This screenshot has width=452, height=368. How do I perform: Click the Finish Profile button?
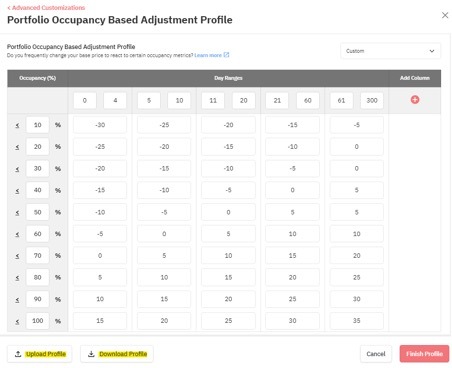coord(424,354)
